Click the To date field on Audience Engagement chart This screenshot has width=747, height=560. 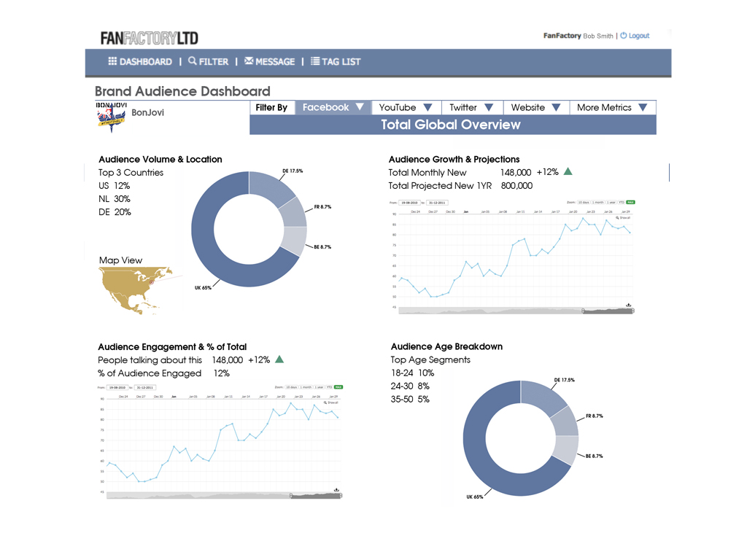pos(145,388)
